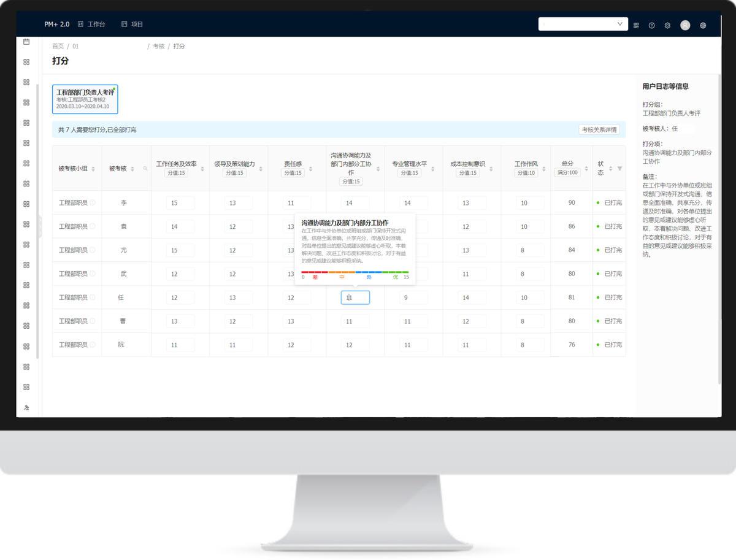Sort by 专业管理水平 column
Image resolution: width=736 pixels, height=560 pixels.
tap(433, 169)
